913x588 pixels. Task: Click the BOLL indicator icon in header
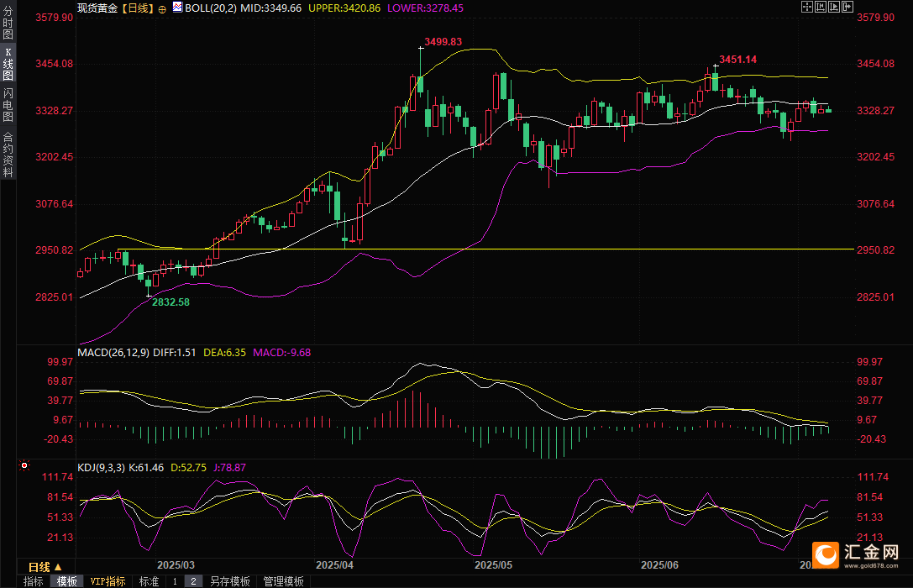click(176, 7)
